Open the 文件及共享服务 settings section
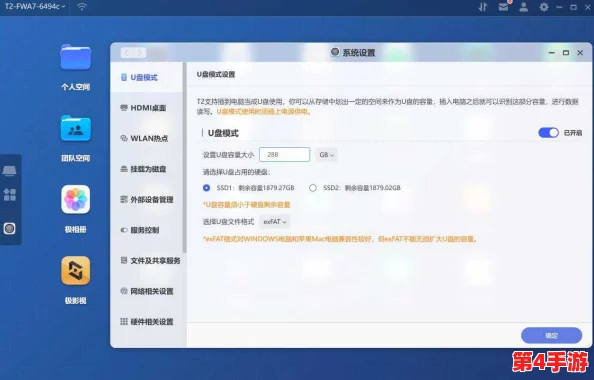594x380 pixels. 147,261
